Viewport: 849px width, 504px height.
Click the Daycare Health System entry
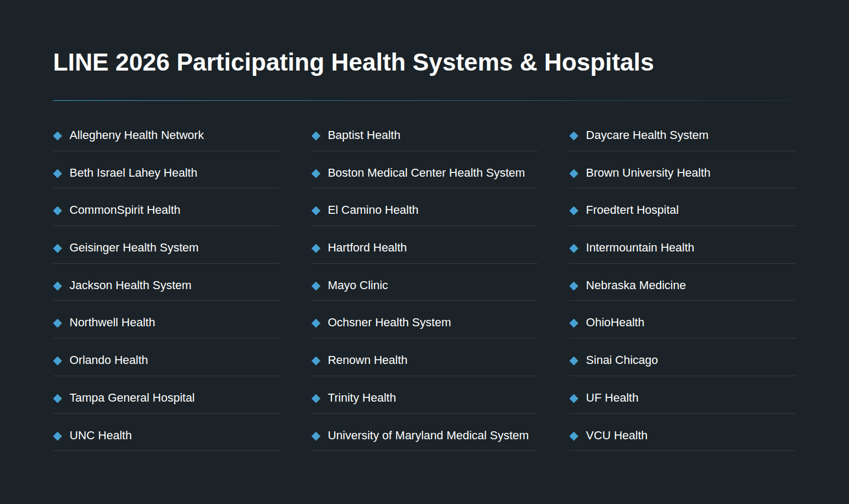682,135
